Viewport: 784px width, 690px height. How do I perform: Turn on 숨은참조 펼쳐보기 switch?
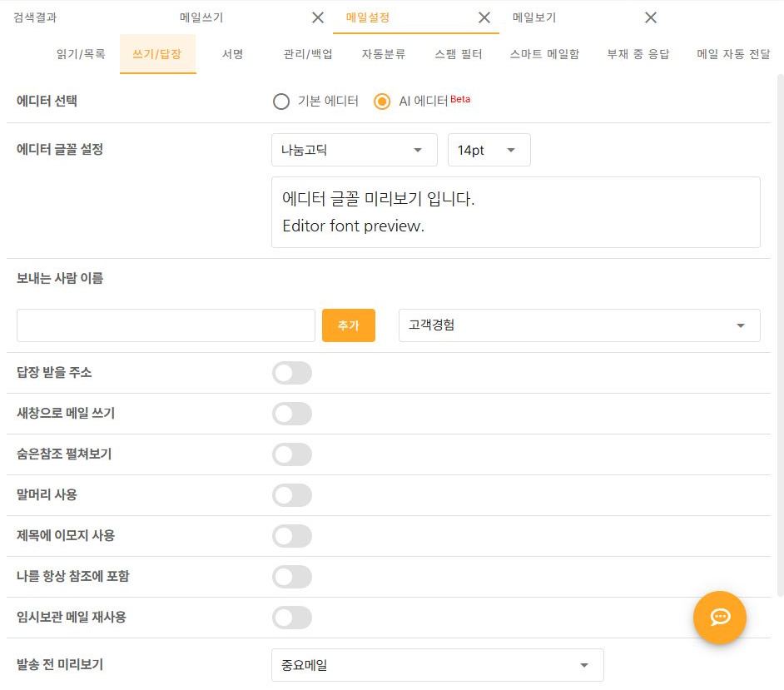coord(292,454)
